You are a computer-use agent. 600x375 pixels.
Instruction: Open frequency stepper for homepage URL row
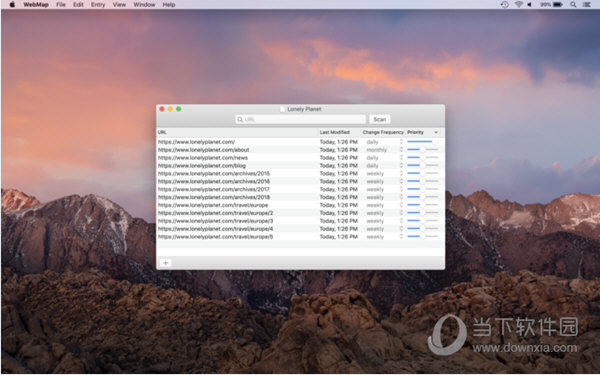click(x=401, y=142)
